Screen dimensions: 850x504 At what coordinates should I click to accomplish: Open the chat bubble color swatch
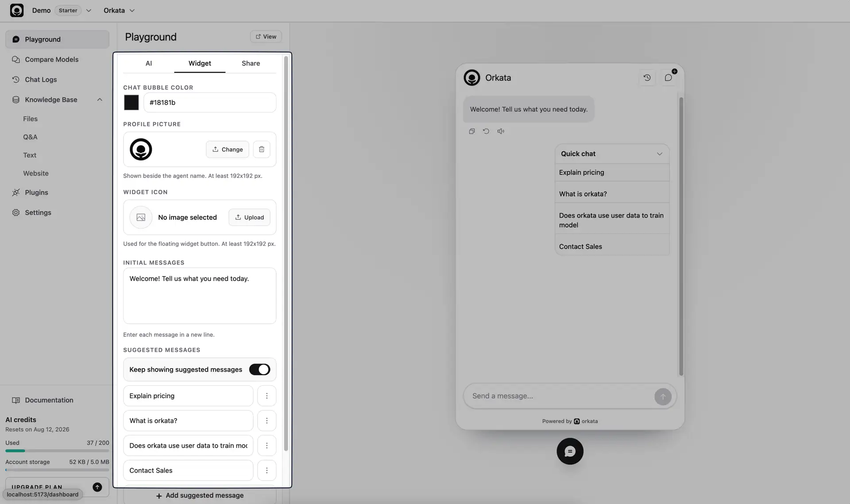[x=131, y=102]
